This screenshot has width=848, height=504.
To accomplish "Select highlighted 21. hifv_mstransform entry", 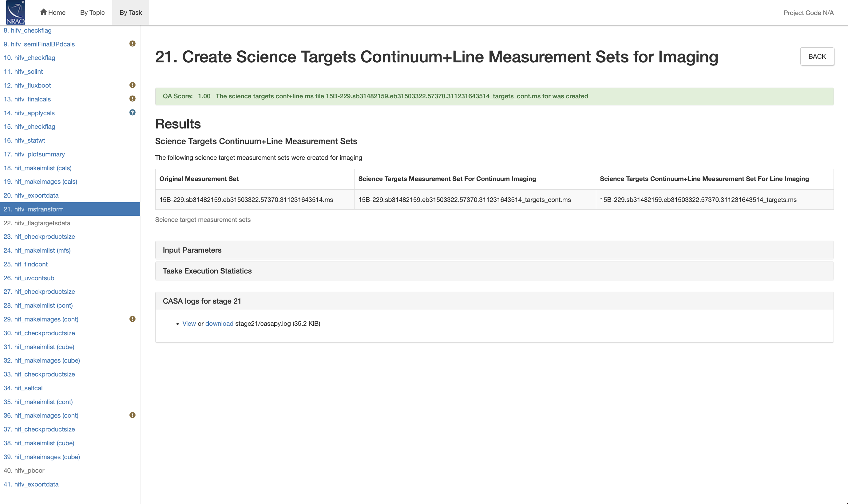I will [70, 209].
